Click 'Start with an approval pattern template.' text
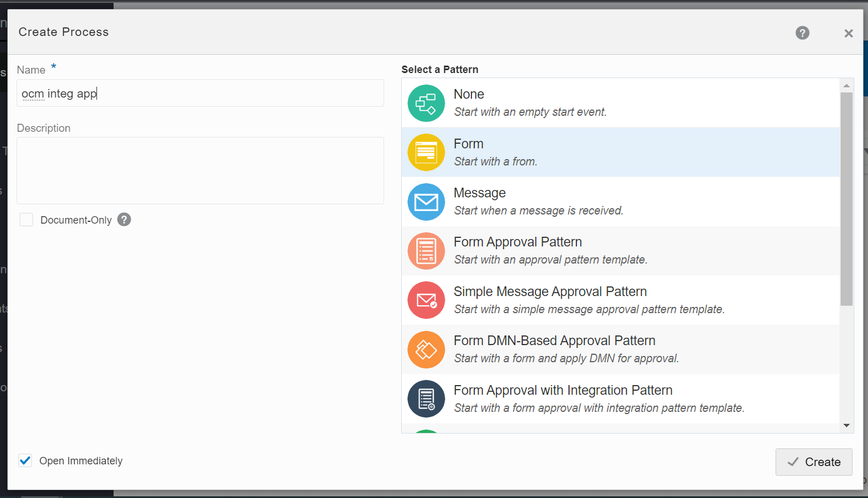 (550, 260)
